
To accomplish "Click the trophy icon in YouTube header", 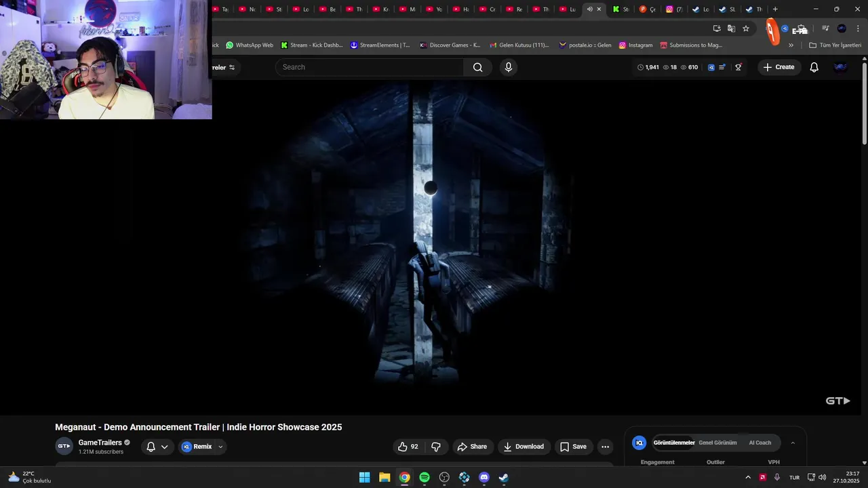I will click(738, 67).
